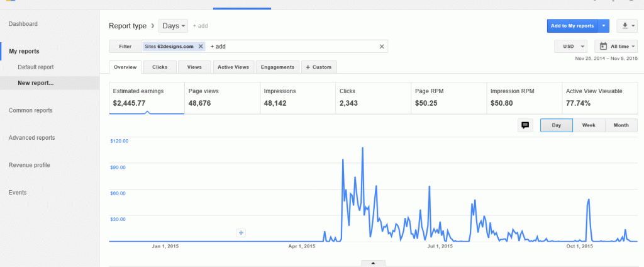644x267 pixels.
Task: Select the Impressions metric card
Action: pos(297,98)
